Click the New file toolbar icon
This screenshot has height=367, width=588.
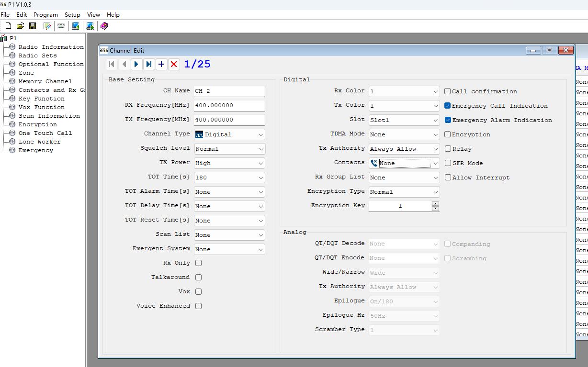tap(8, 26)
